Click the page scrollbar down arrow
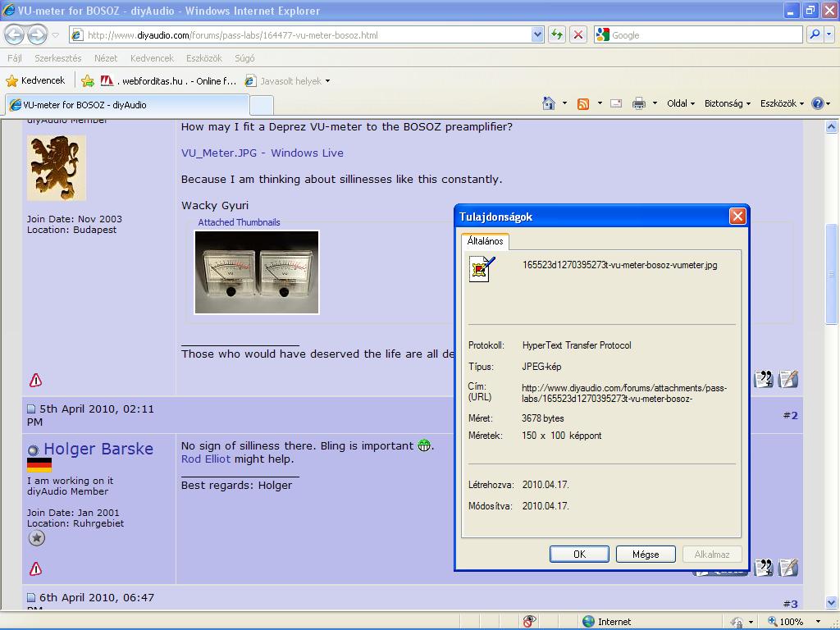 831,602
